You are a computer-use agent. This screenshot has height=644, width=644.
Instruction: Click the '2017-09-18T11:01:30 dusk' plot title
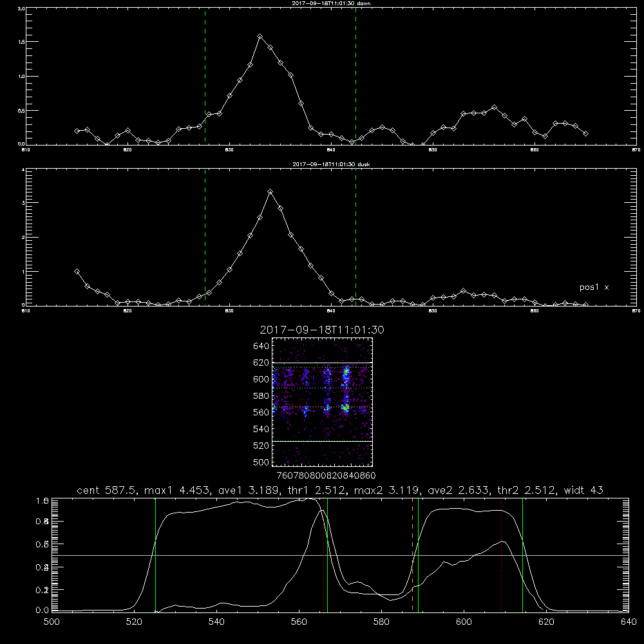coord(331,164)
